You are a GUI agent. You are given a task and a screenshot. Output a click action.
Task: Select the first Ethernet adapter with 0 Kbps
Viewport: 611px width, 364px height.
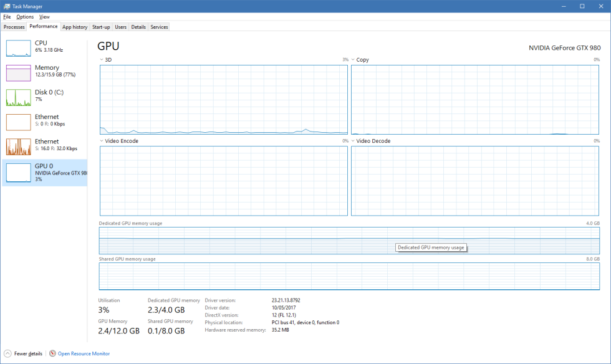pyautogui.click(x=18, y=122)
